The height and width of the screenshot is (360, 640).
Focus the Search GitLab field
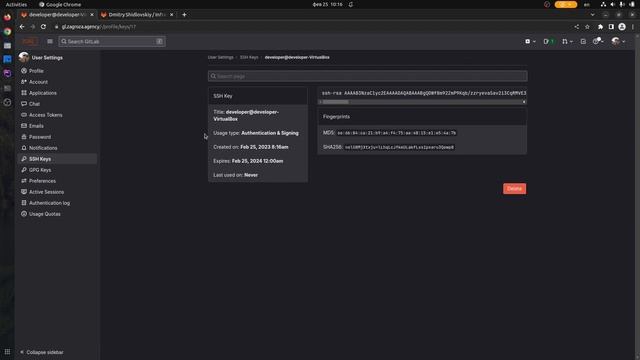tap(112, 41)
